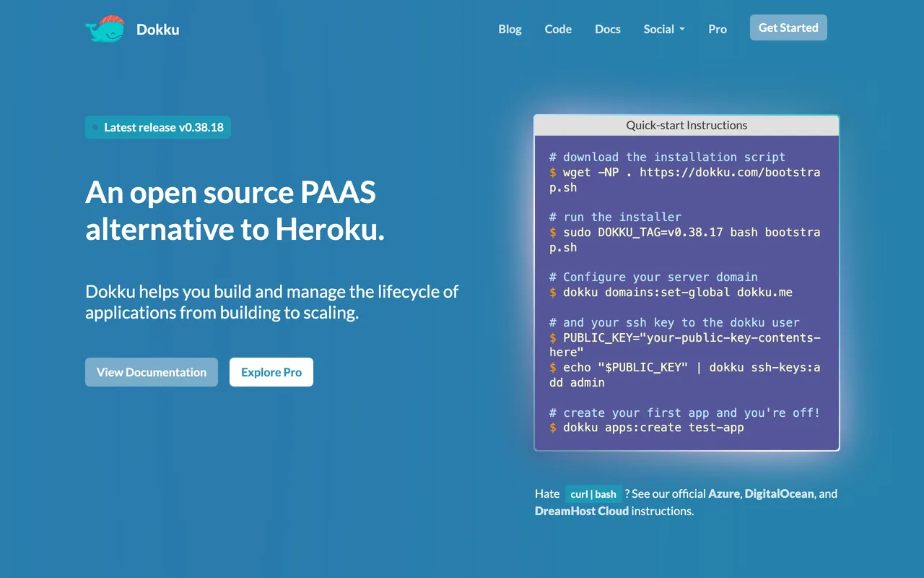Open the Docs nav link

608,29
